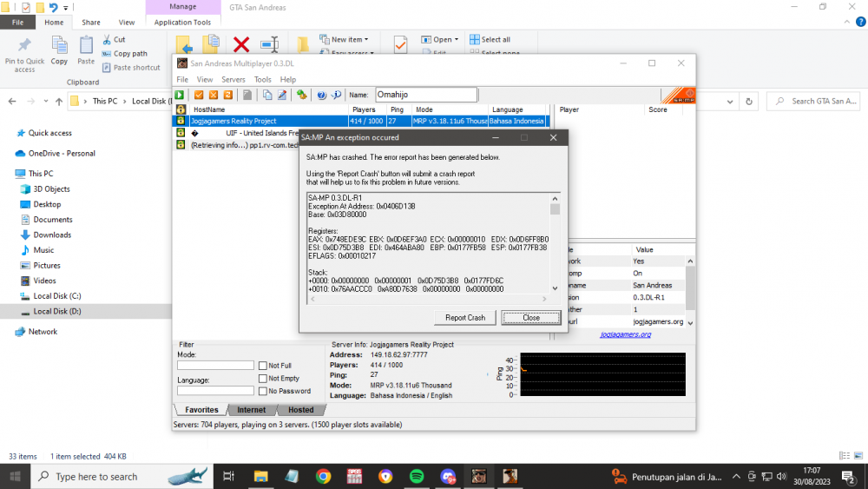Click the crash report horizontal scrollbar
Viewport: 868px width, 489px height.
click(429, 299)
